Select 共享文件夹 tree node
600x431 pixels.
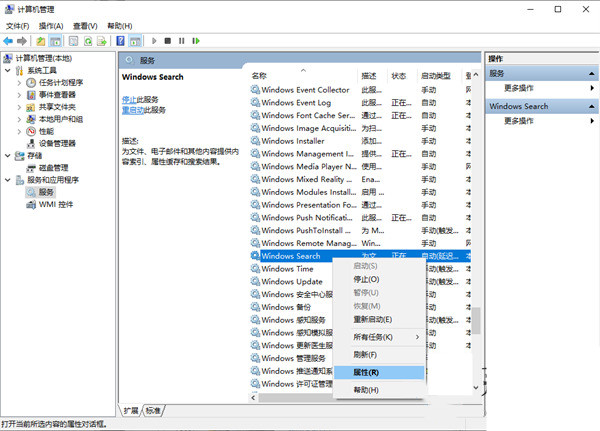pos(57,107)
